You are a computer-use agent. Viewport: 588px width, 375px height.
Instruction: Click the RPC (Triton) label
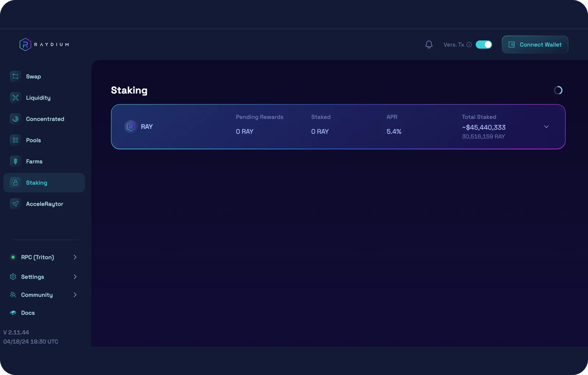(37, 257)
